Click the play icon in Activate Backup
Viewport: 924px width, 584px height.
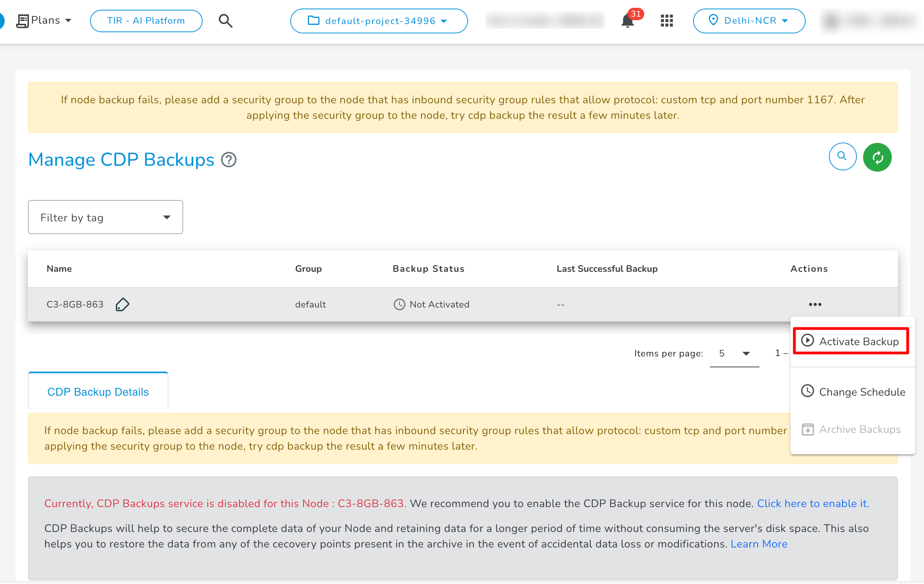[x=808, y=341]
